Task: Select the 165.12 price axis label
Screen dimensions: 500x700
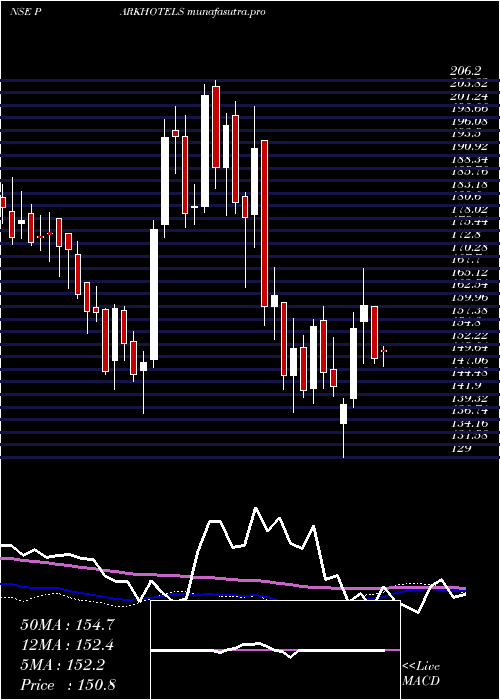Action: click(470, 272)
